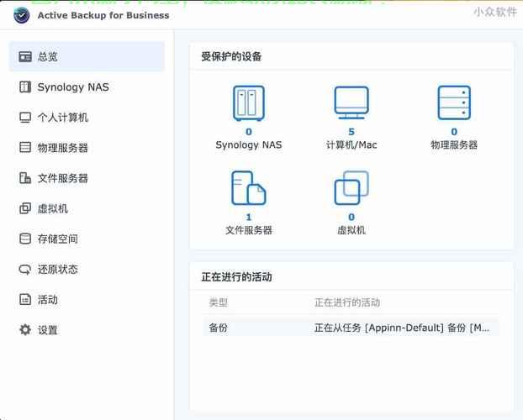Viewport: 523px width, 420px height.
Task: Switch to 物理服务器 sidebar entry
Action: tap(87, 147)
